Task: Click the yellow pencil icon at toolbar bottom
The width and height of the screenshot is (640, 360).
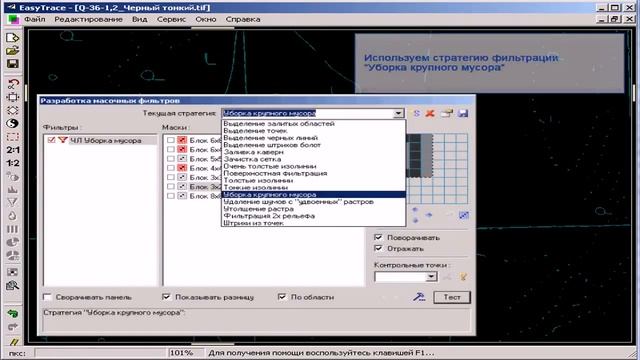Action: [14, 341]
